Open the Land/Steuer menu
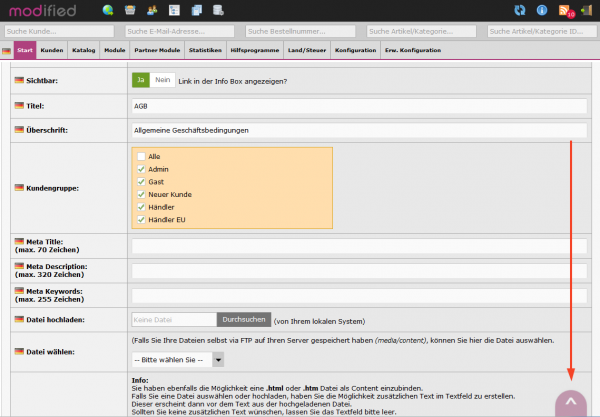The image size is (600, 417). point(307,50)
